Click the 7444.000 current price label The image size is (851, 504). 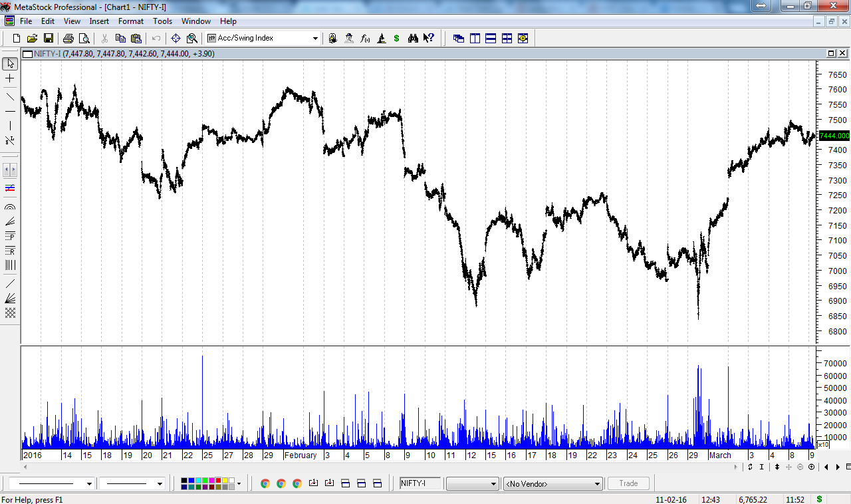pyautogui.click(x=834, y=136)
